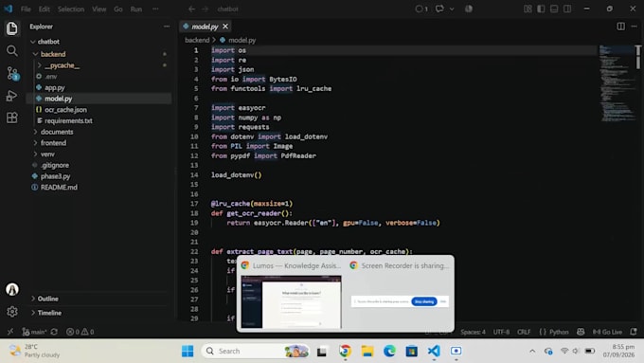
Task: Open the Run and Debug view icon
Action: pos(12,96)
